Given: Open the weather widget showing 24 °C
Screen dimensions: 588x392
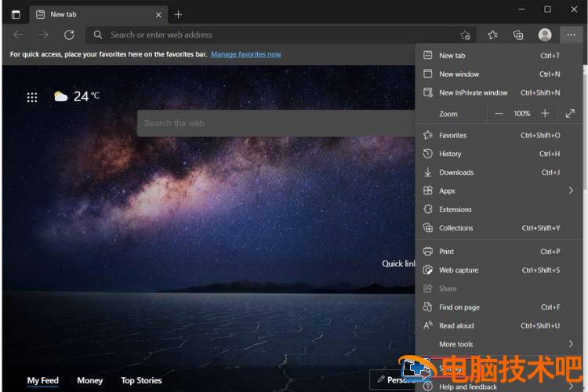Looking at the screenshot, I should (77, 96).
